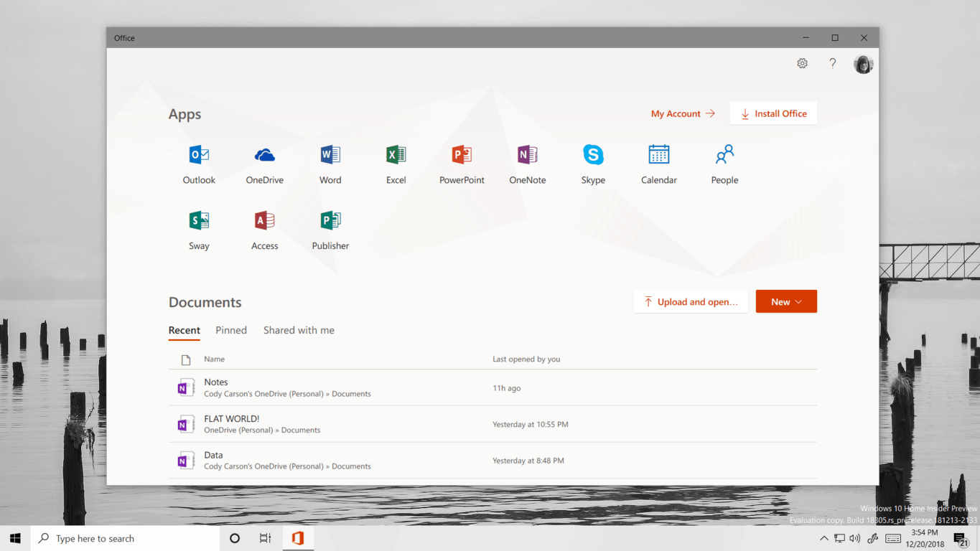
Task: Sort by Last opened by you header
Action: [x=526, y=359]
